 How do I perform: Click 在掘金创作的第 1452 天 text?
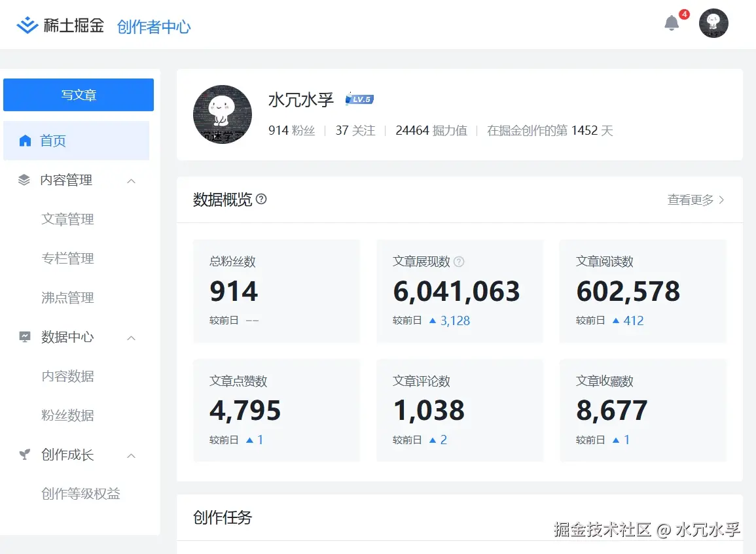point(550,131)
